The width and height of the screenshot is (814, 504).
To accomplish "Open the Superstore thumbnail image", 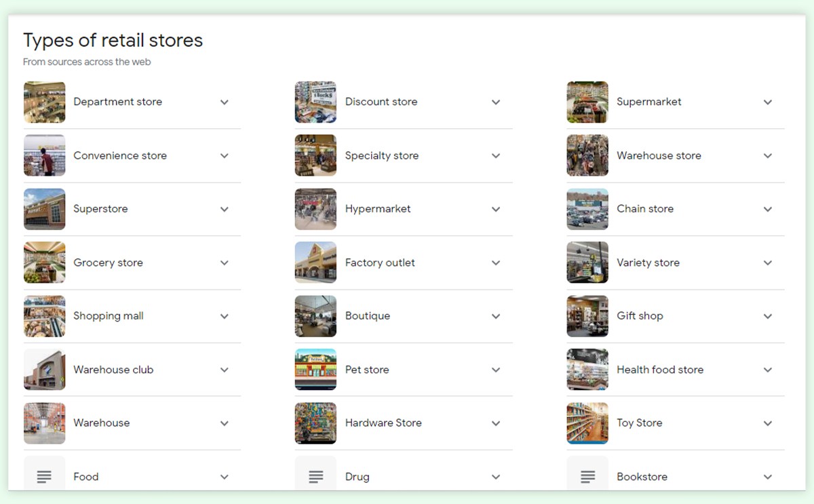I will (x=45, y=209).
